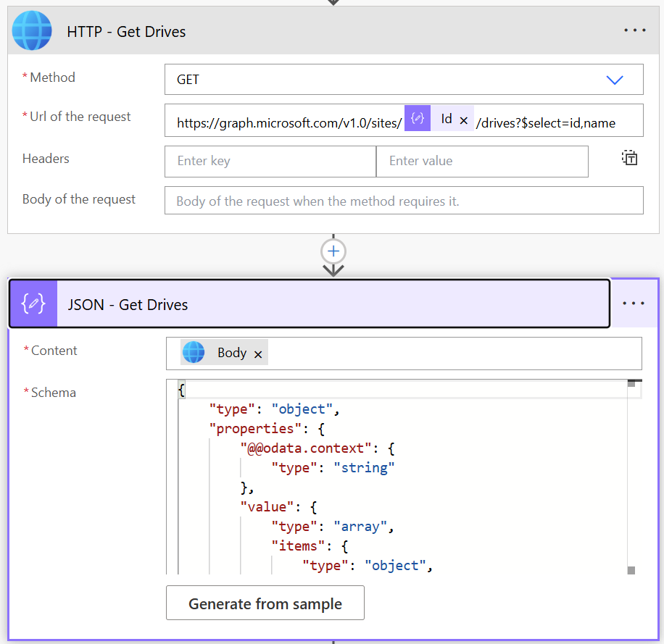Switch Headers to text mode icon
The image size is (664, 644).
click(x=629, y=158)
